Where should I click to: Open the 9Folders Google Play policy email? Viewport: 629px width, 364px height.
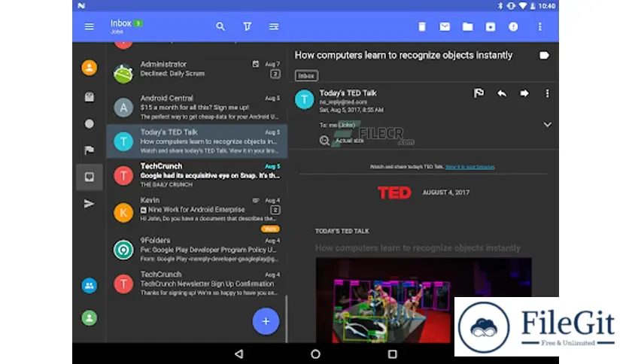[197, 250]
